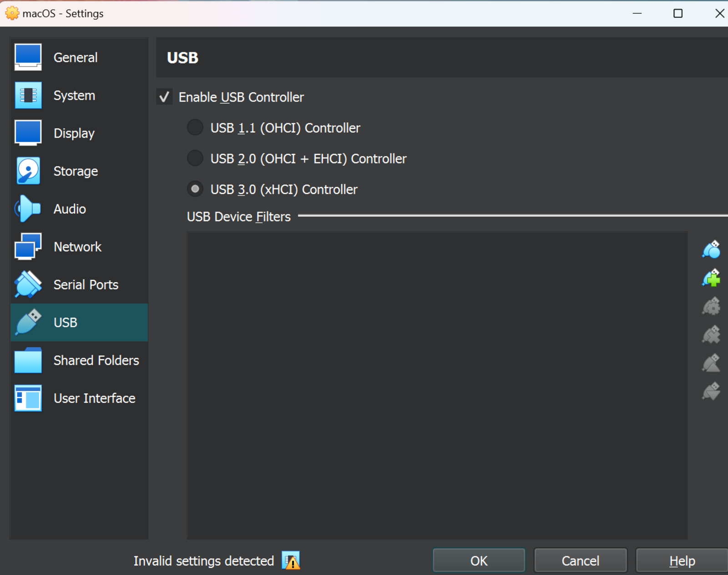Open the Serial Ports settings page
This screenshot has width=728, height=575.
tap(86, 285)
